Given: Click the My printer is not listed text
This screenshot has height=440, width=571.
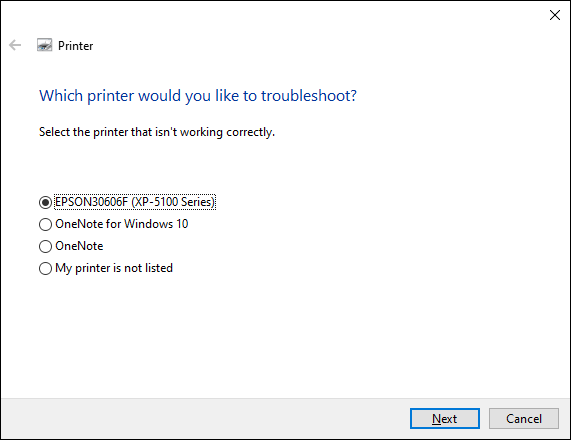Looking at the screenshot, I should pyautogui.click(x=114, y=268).
